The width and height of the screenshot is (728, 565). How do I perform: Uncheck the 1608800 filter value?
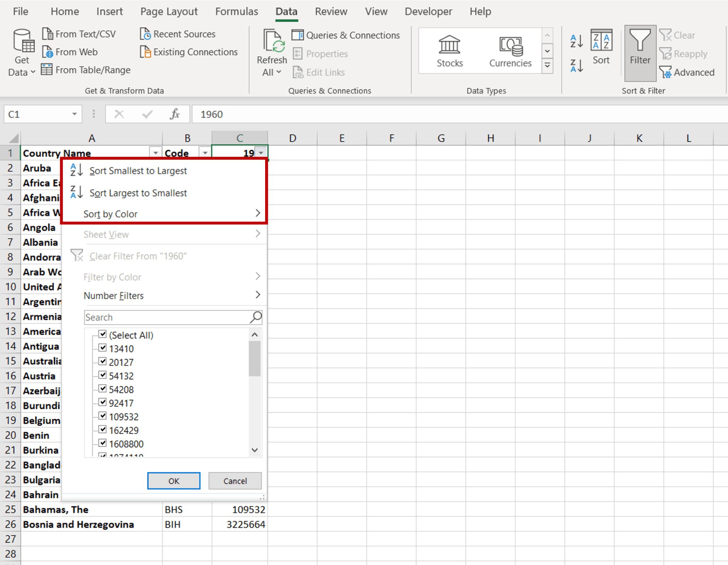[102, 443]
